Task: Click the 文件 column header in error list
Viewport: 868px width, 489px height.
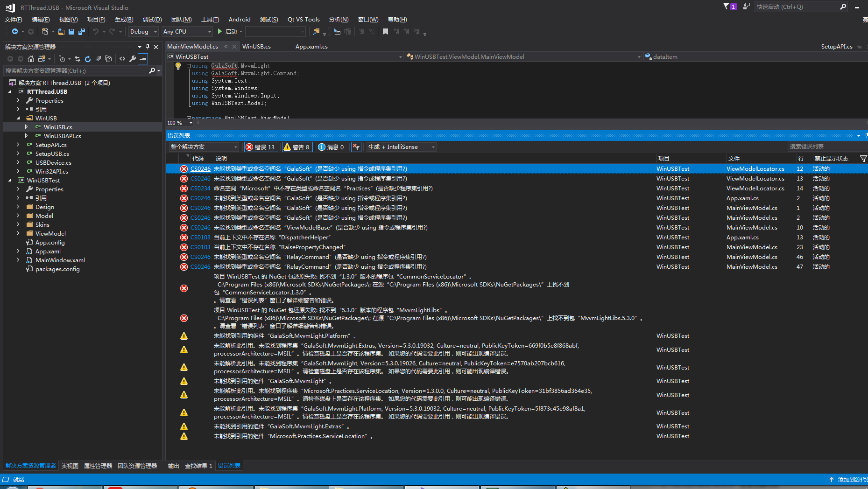Action: point(734,159)
